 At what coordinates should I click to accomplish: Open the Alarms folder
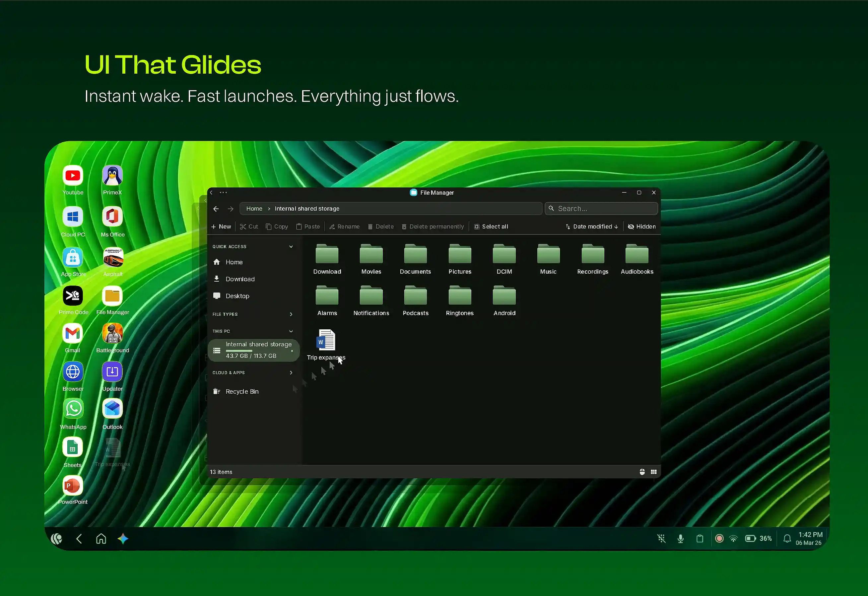tap(327, 301)
